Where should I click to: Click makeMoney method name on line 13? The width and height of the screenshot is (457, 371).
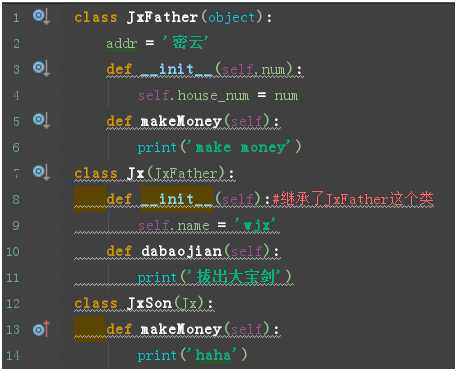[181, 330]
